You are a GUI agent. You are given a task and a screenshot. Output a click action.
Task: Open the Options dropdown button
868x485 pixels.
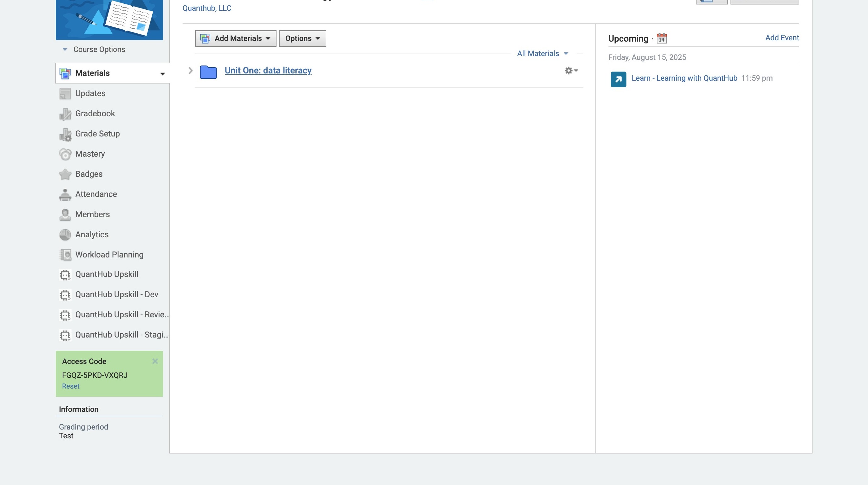(302, 38)
